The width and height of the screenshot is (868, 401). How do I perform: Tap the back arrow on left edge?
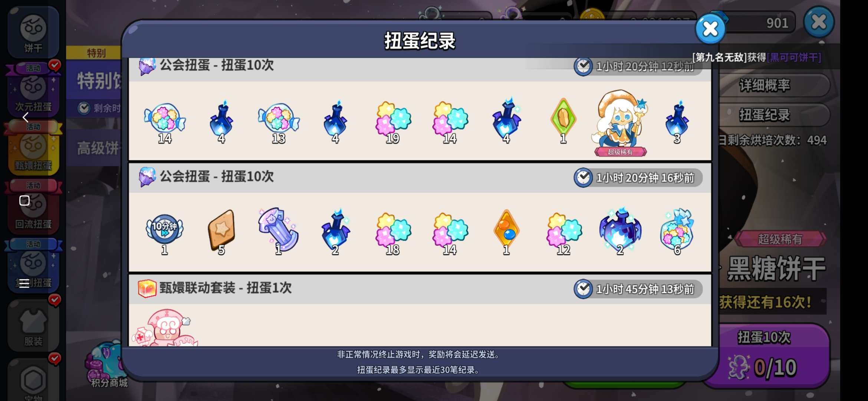click(x=25, y=117)
